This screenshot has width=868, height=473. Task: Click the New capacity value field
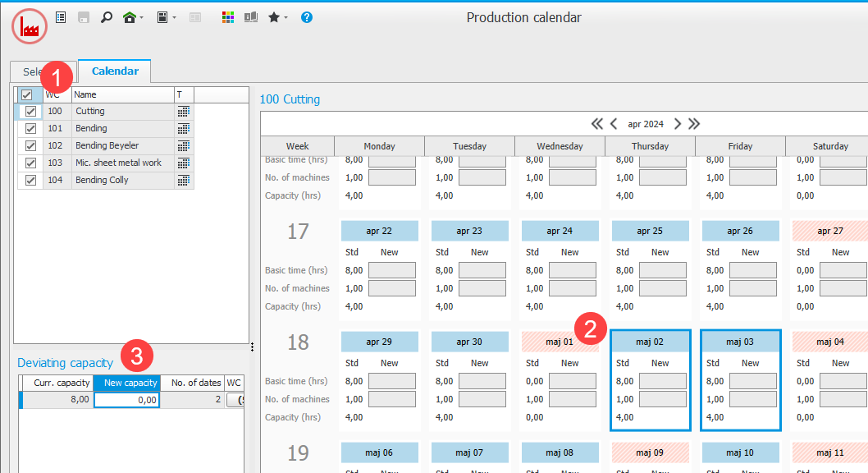click(126, 400)
